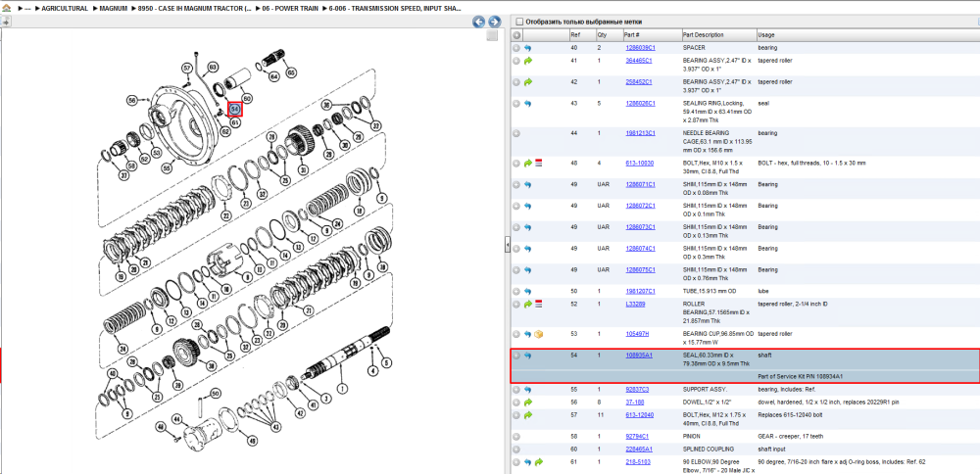This screenshot has width=980, height=474.
Task: Select 'GEAR - creeper, 17 teeth' usage text
Action: [x=791, y=437]
